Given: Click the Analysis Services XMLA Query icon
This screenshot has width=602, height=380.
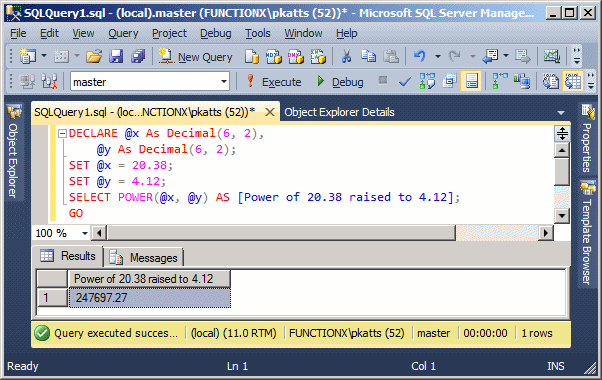Looking at the screenshot, I should 318,57.
